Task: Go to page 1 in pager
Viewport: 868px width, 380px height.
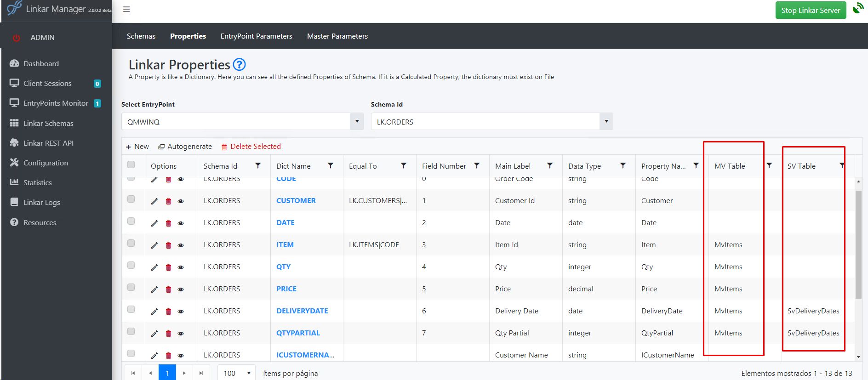Action: pyautogui.click(x=167, y=373)
